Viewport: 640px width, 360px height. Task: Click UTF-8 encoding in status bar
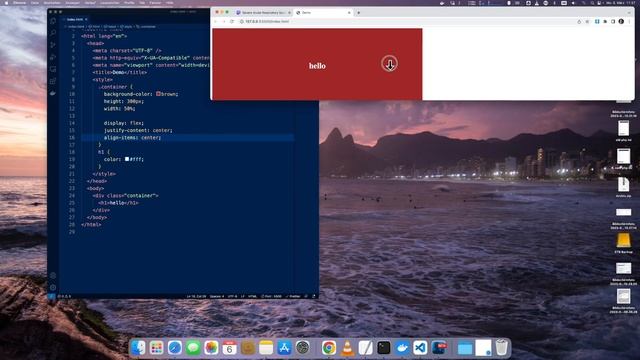(232, 296)
